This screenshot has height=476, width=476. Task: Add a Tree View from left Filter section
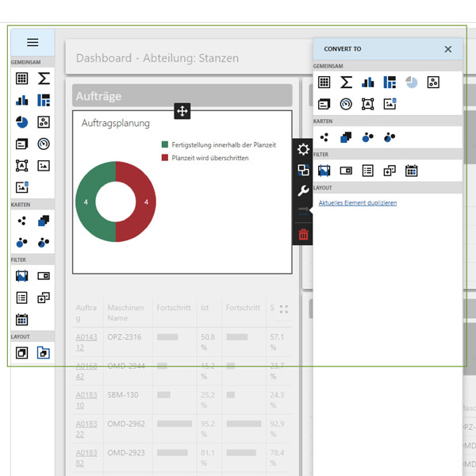[x=44, y=297]
